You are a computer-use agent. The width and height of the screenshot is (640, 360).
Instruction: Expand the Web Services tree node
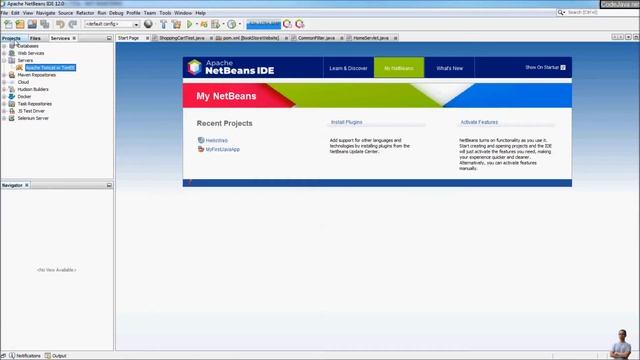point(4,53)
